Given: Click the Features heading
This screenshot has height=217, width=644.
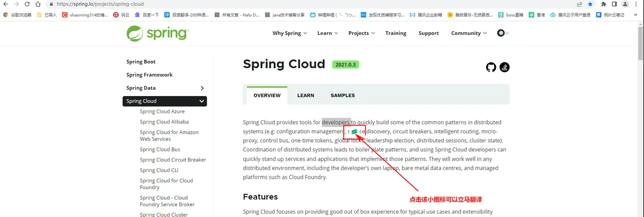Looking at the screenshot, I should coord(260,197).
